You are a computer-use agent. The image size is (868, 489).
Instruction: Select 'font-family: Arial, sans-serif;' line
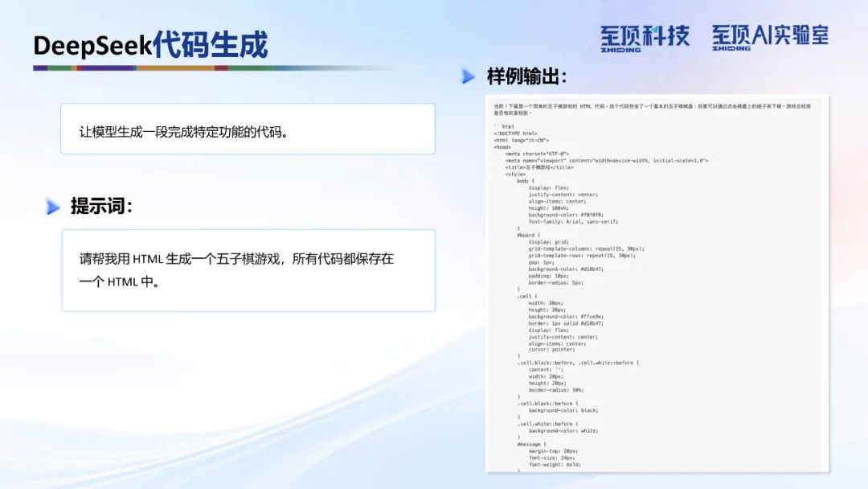tap(574, 221)
